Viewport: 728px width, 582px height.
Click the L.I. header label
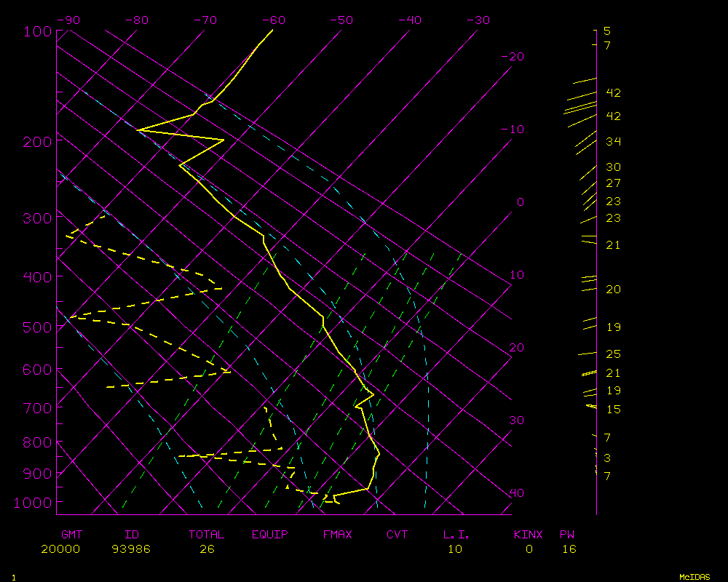point(456,535)
